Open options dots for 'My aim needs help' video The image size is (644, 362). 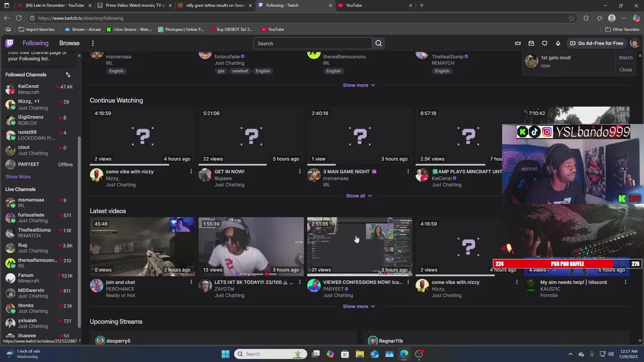click(x=625, y=282)
